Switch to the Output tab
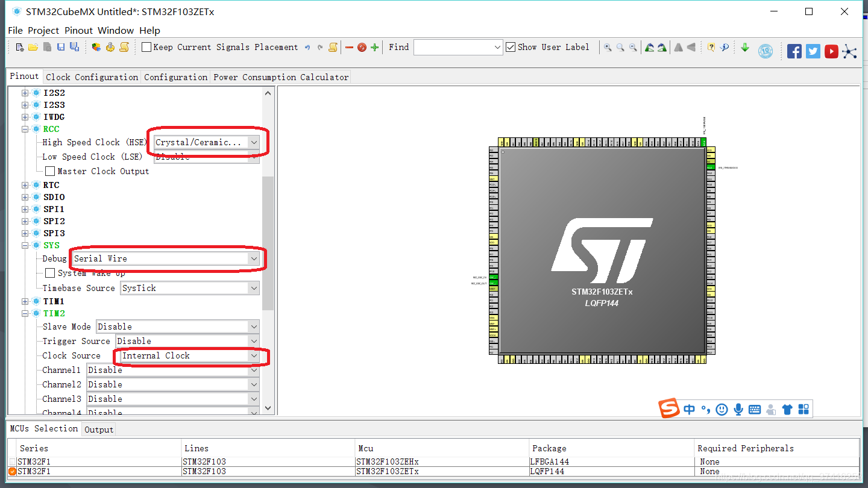868x488 pixels. click(99, 430)
